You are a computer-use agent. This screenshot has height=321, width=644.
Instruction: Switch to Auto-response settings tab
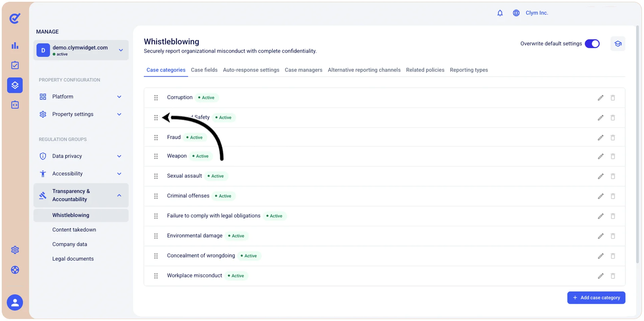click(x=251, y=70)
